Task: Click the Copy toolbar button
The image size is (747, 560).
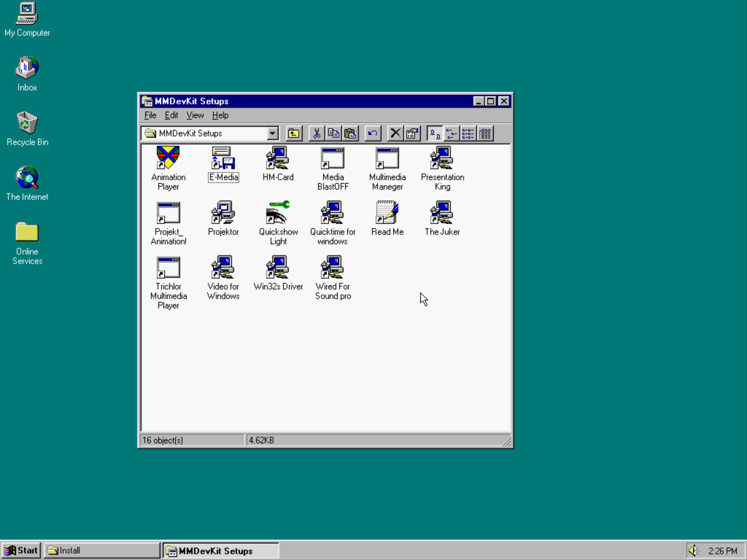Action: tap(334, 133)
